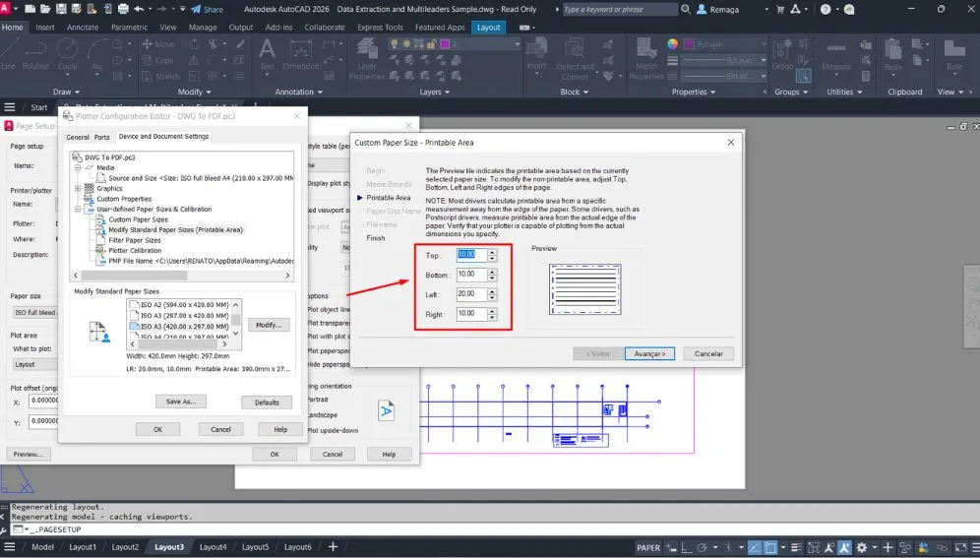The height and width of the screenshot is (558, 980).
Task: Click the Measure tool in Utilities
Action: (x=835, y=56)
